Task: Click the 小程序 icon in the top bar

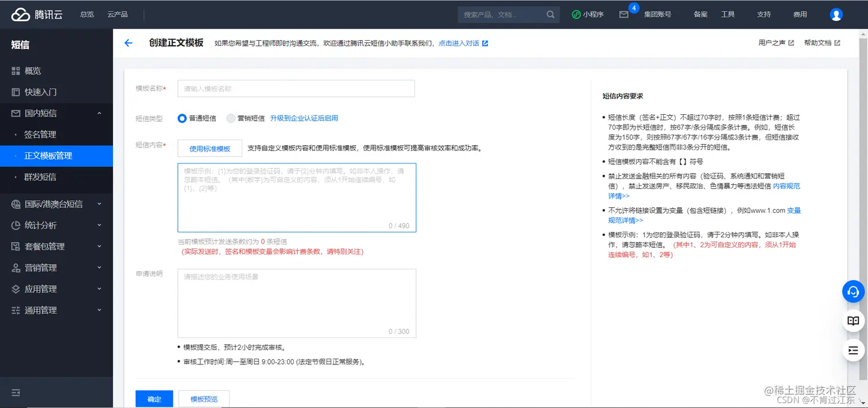Action: click(576, 14)
